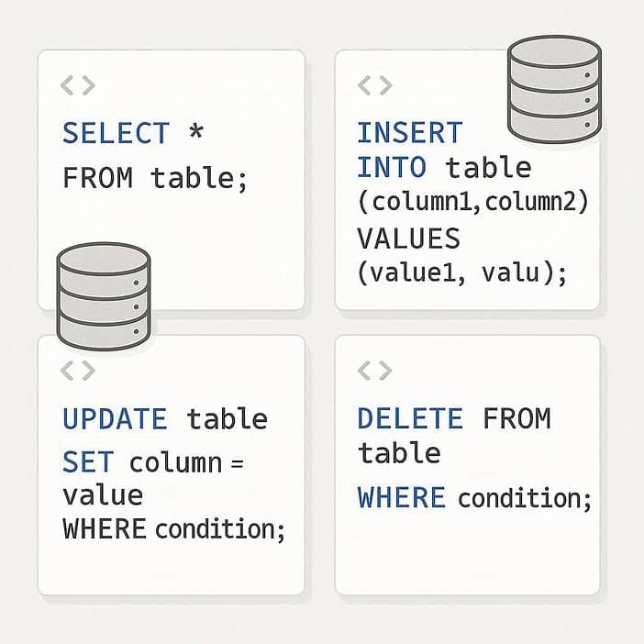Click the word 'table' under DELETE FROM
The width and height of the screenshot is (644, 644).
(x=399, y=453)
